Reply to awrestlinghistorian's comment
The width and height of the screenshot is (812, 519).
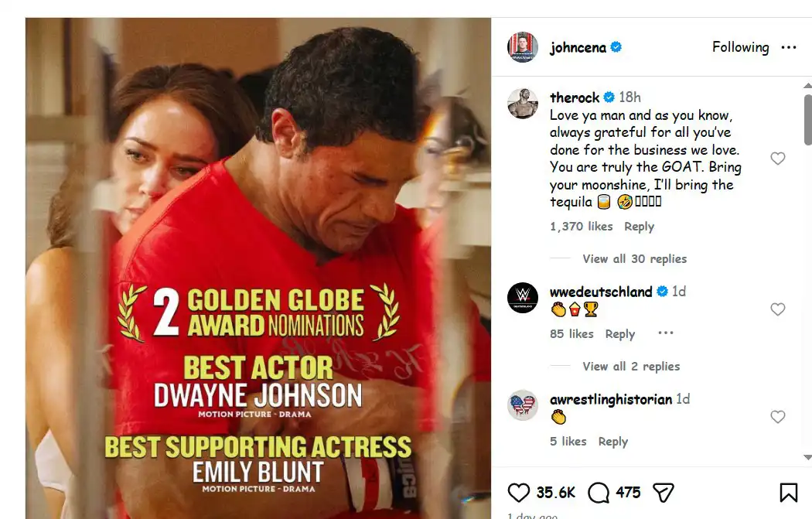(613, 442)
